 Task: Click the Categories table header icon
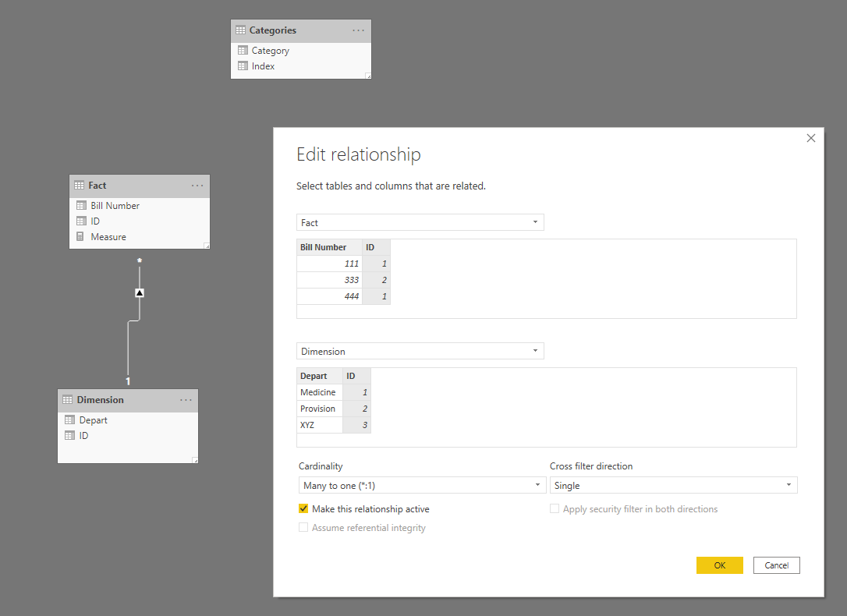click(240, 30)
